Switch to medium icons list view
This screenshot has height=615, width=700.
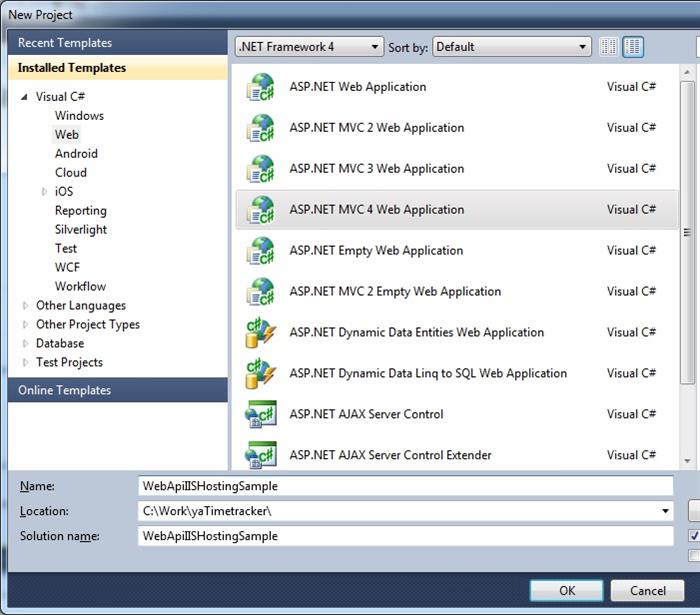pos(633,46)
